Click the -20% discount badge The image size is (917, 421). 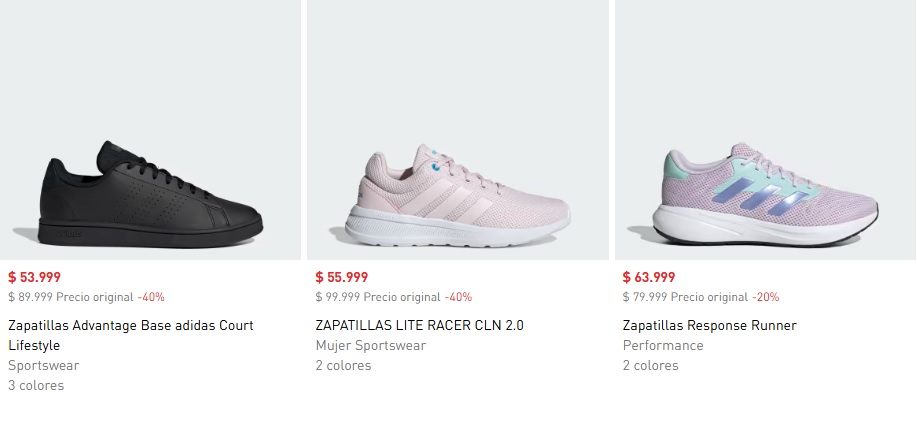point(766,297)
